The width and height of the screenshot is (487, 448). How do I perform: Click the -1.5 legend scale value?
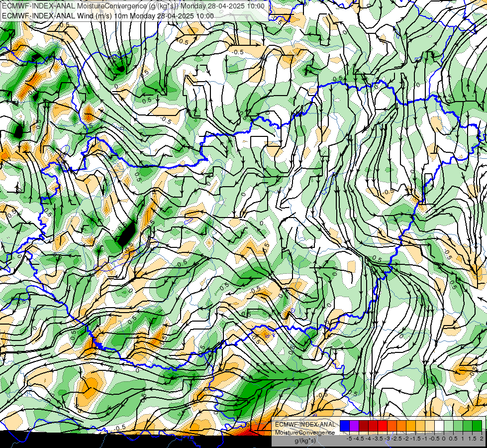(415, 439)
